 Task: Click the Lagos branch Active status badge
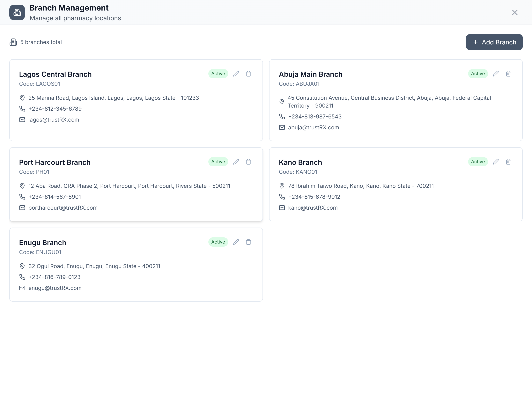point(218,74)
